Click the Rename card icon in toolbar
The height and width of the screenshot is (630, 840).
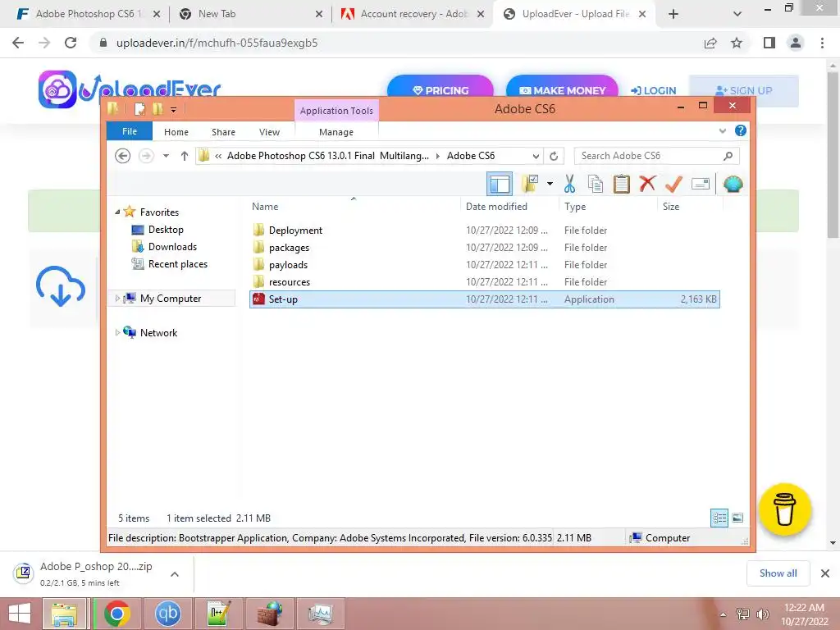[701, 185]
